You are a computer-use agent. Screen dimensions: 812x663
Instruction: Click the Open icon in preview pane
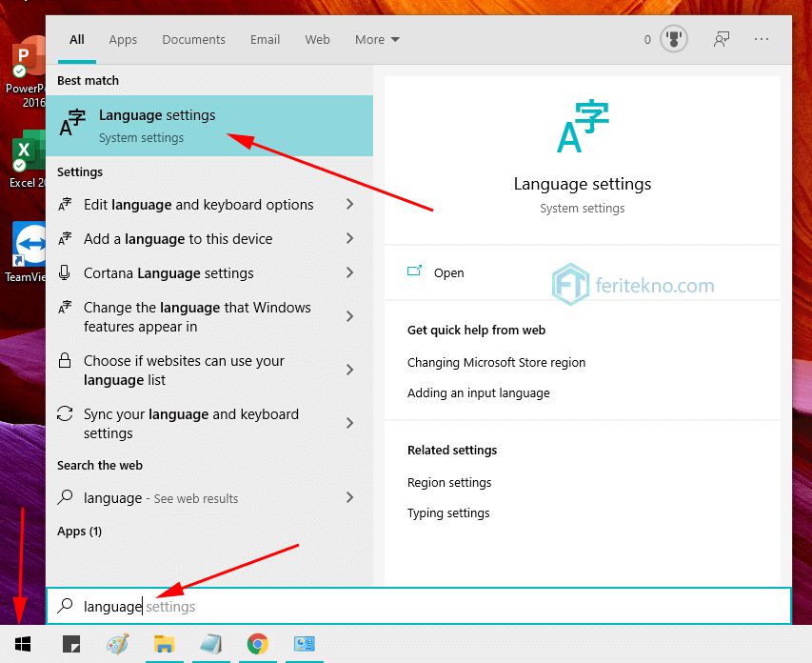pyautogui.click(x=414, y=271)
